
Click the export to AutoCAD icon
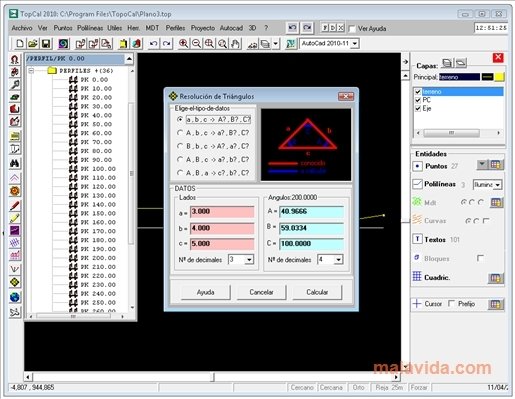(x=291, y=44)
